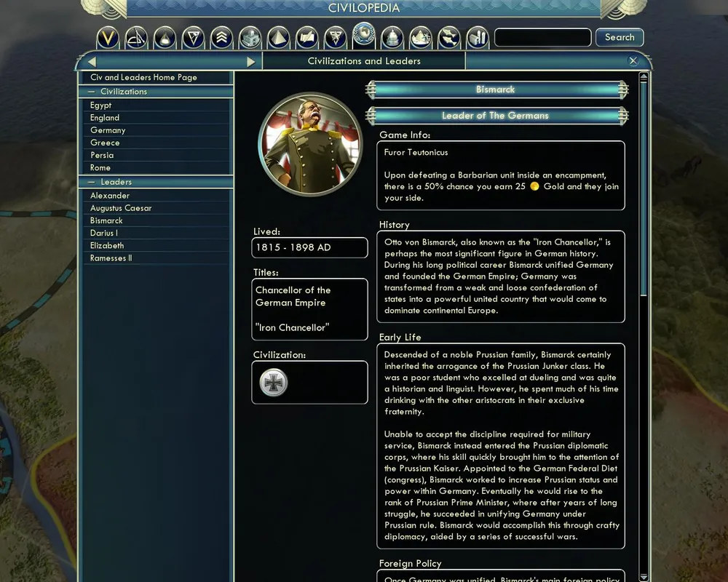Open the Civilopedia home page icon
The image size is (728, 582).
pos(108,38)
